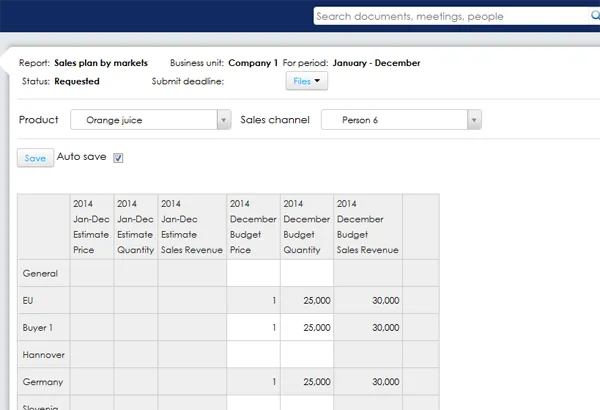
Task: Expand the Product dropdown arrow
Action: (224, 120)
